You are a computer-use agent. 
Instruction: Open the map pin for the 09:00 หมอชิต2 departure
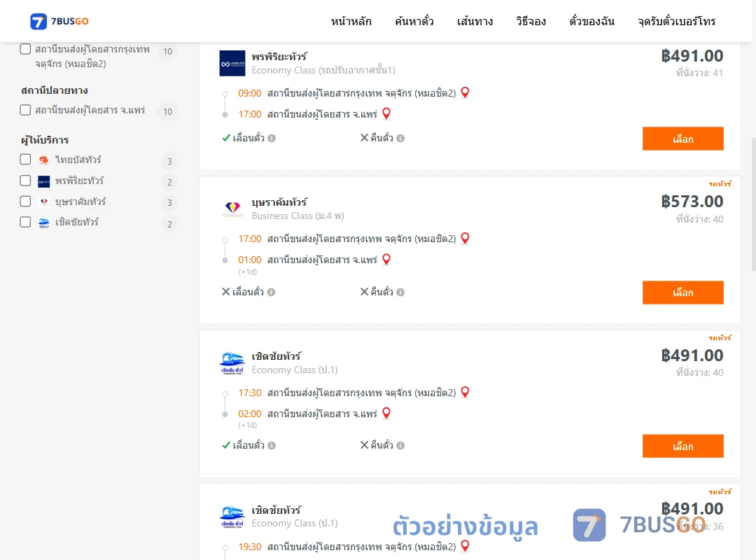pos(465,92)
